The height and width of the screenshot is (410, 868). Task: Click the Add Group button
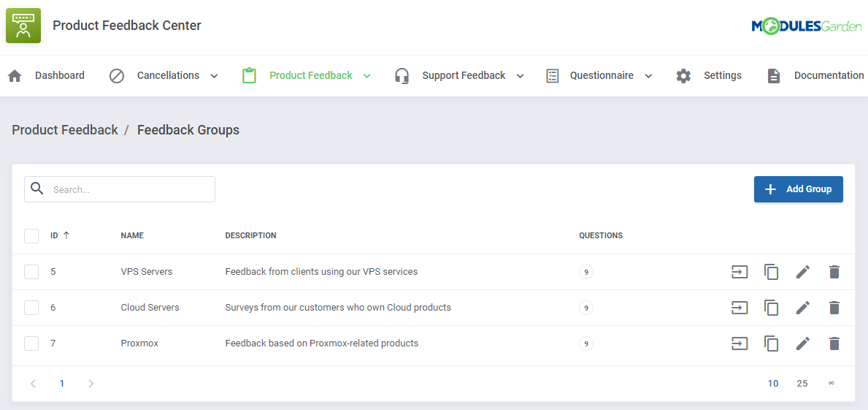[x=798, y=189]
